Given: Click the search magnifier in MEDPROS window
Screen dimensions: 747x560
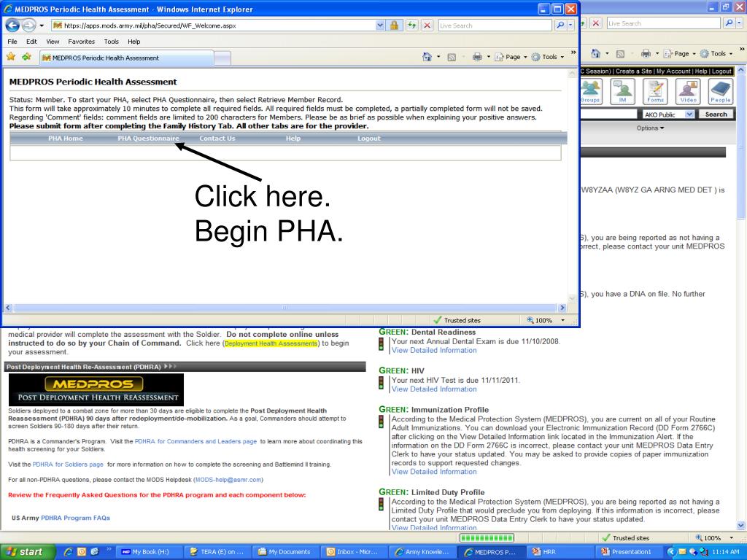Looking at the screenshot, I should coord(560,26).
